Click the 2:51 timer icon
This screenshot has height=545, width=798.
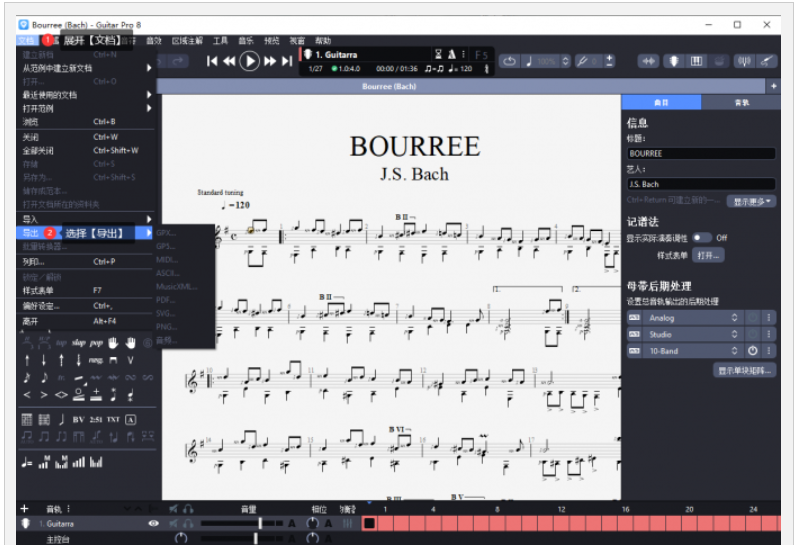95,419
